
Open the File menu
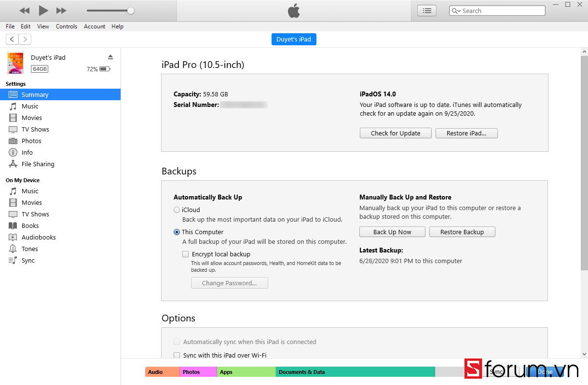coord(10,27)
